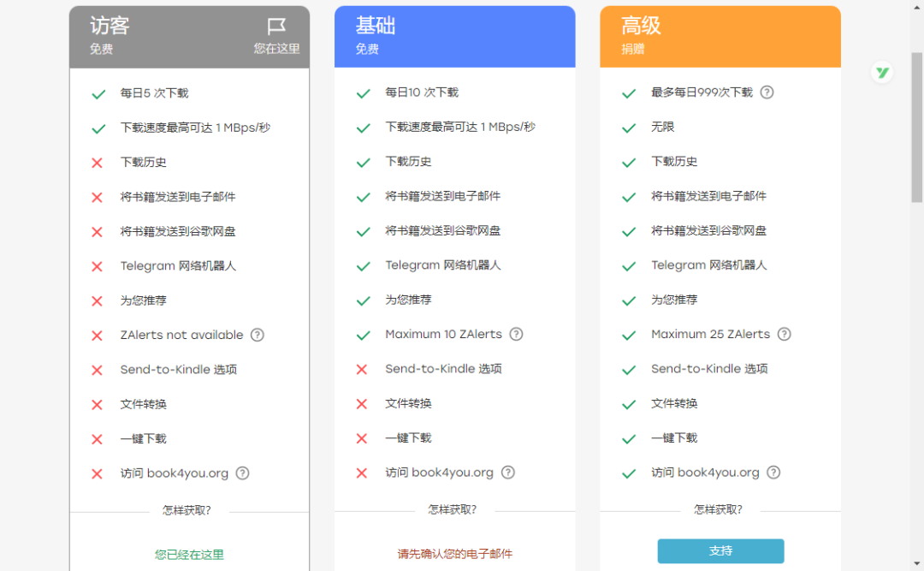
Task: Click 为您推荐 in the 访客 column
Action: pos(143,300)
